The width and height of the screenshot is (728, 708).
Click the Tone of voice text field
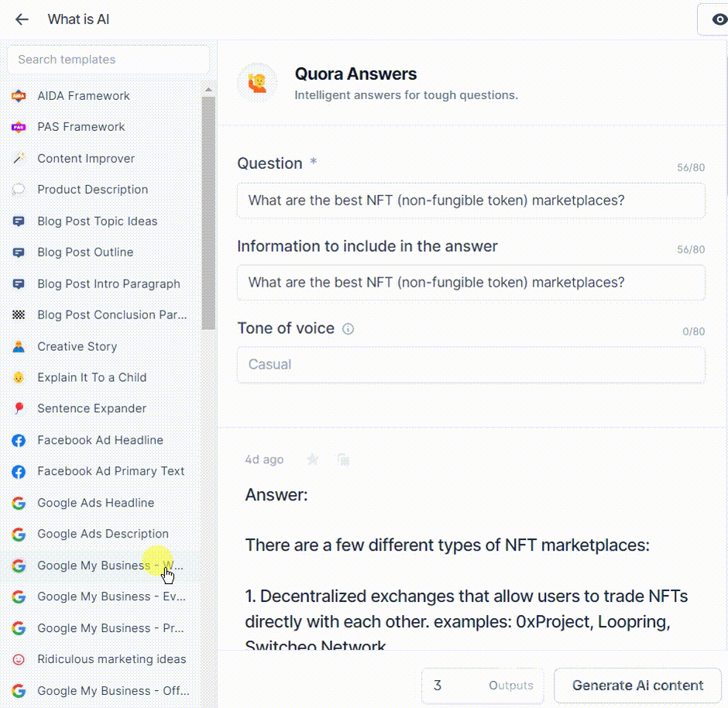pyautogui.click(x=471, y=365)
